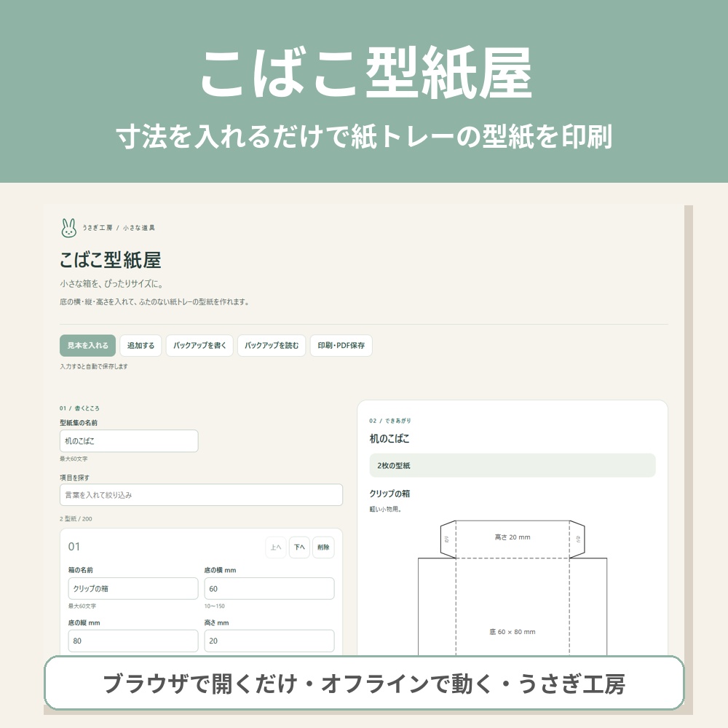The height and width of the screenshot is (728, 728).
Task: Click the バックアップを書く button
Action: tap(199, 345)
